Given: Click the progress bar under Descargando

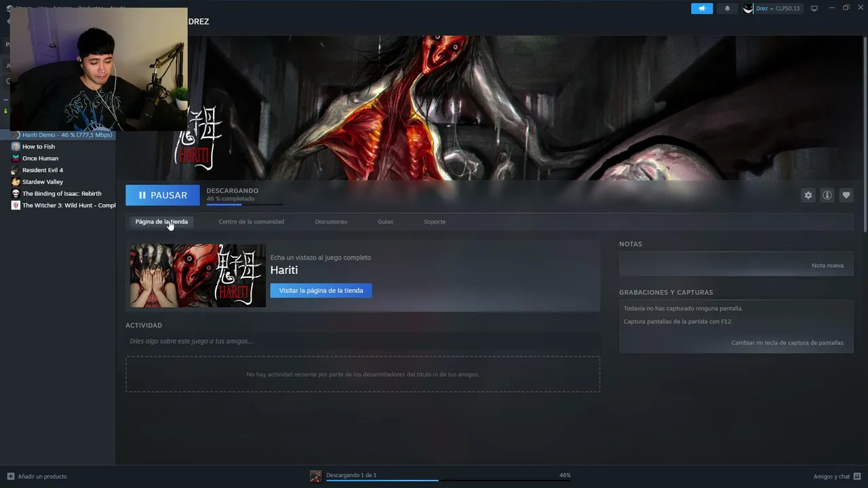Looking at the screenshot, I should (244, 204).
